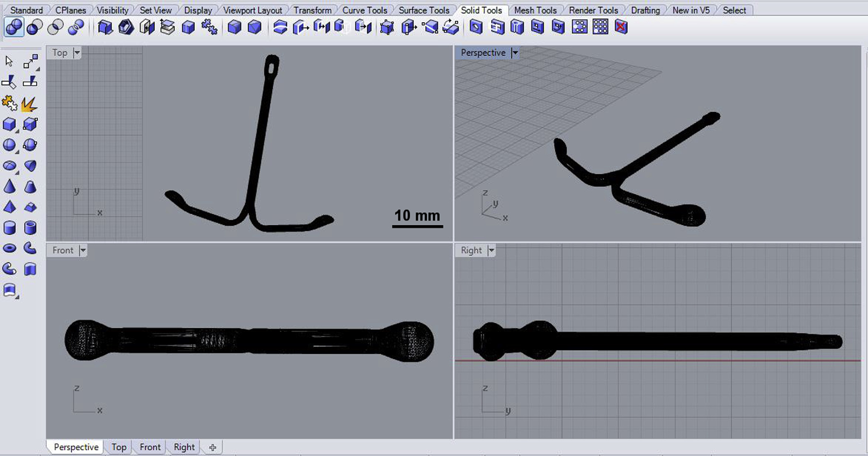Open the Front viewport dropdown arrow
This screenshot has height=456, width=868.
[83, 250]
